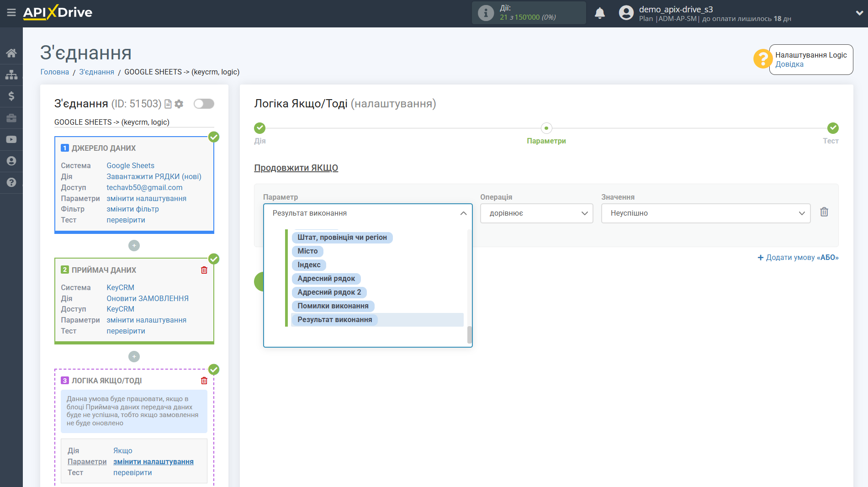Click the actions info icon
This screenshot has height=487, width=868.
click(486, 13)
